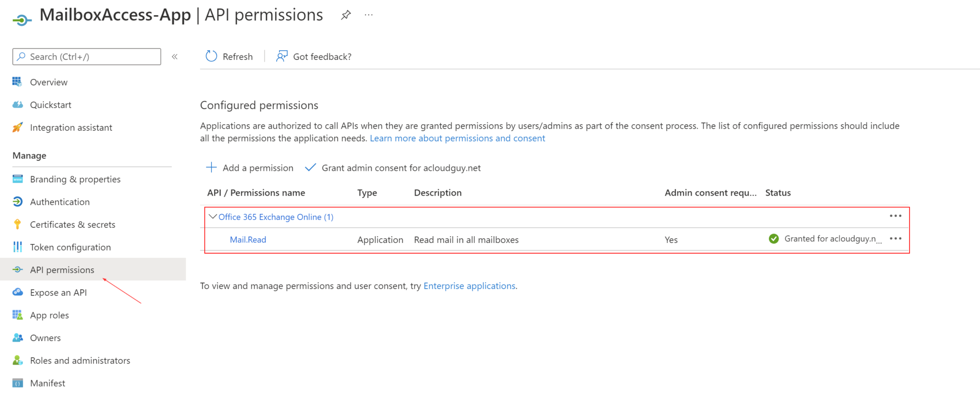Open the ellipsis menu beside the page title

(368, 15)
